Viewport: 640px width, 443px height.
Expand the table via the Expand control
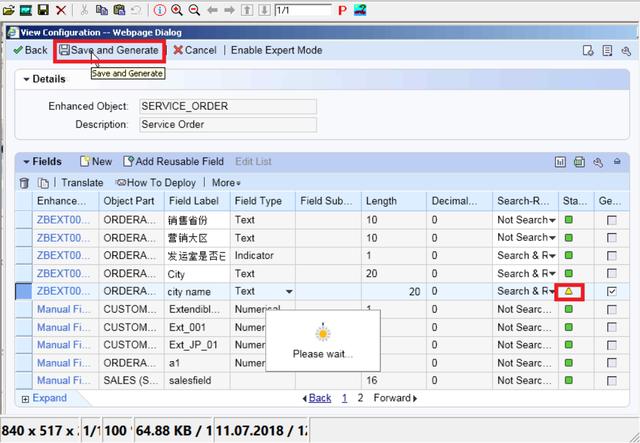point(44,398)
